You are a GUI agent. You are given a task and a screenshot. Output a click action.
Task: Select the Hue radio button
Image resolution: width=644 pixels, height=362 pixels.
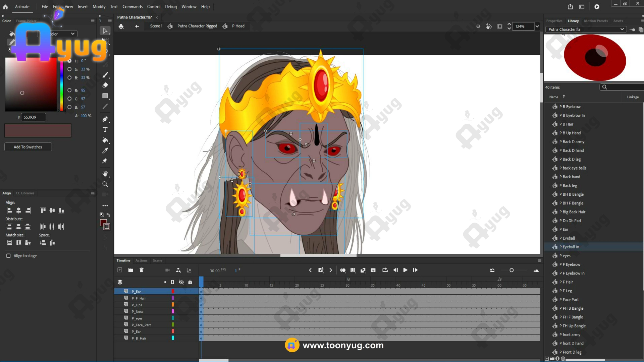[69, 61]
